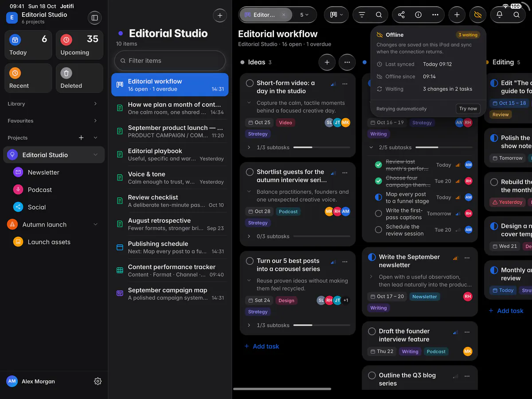
Task: Open Launch assets under Autumn launch
Action: tap(54, 242)
